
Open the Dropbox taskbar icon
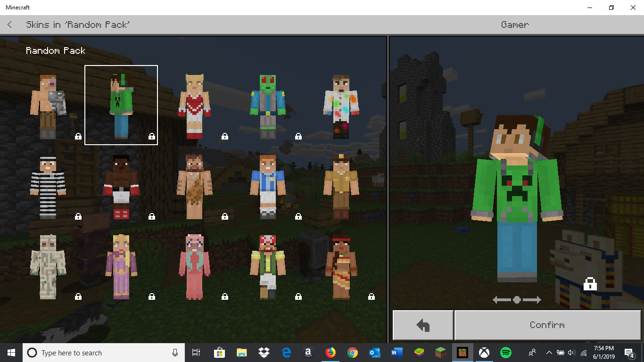click(x=264, y=353)
